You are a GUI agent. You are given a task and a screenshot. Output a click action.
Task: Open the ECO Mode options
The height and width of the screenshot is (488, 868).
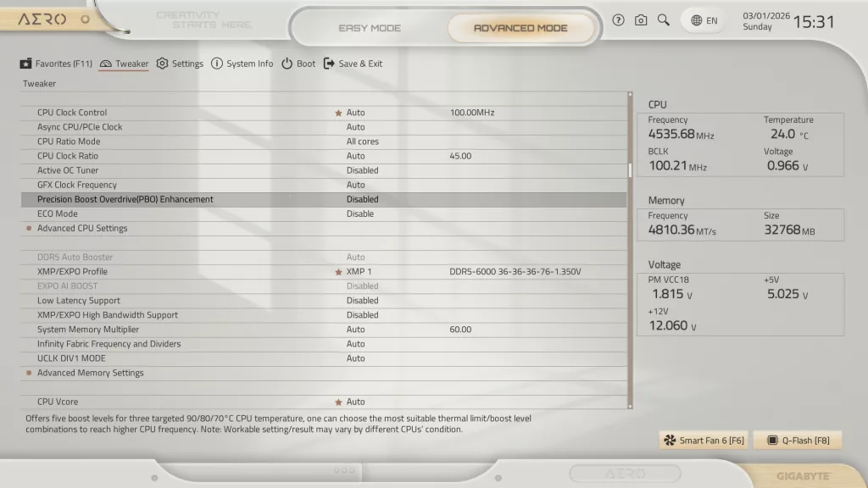[360, 213]
